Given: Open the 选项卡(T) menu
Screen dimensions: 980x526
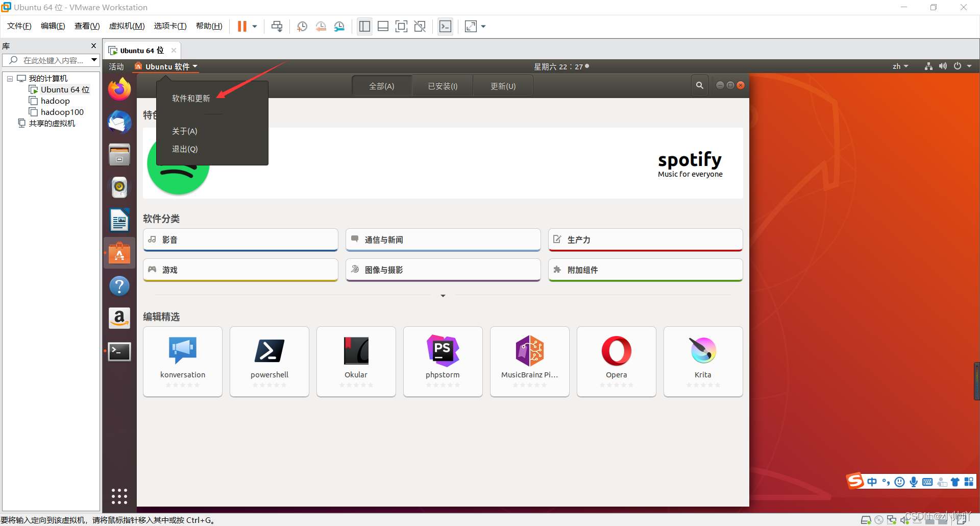Looking at the screenshot, I should 170,26.
